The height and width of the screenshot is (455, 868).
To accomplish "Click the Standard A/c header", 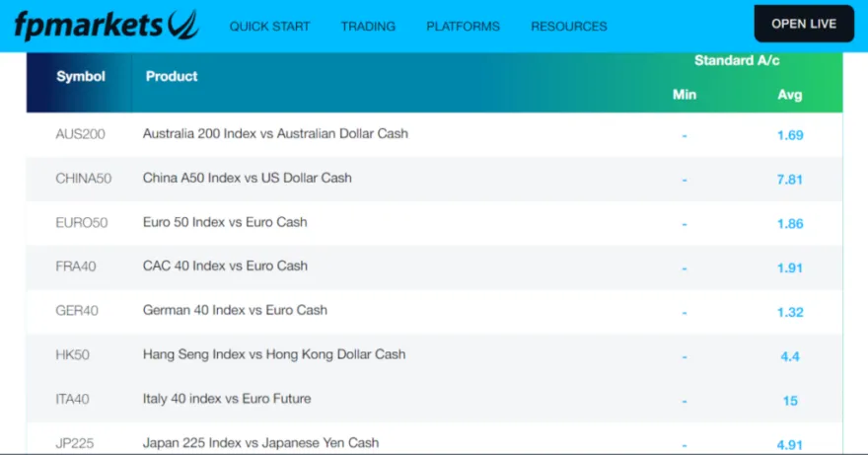I will pos(737,61).
